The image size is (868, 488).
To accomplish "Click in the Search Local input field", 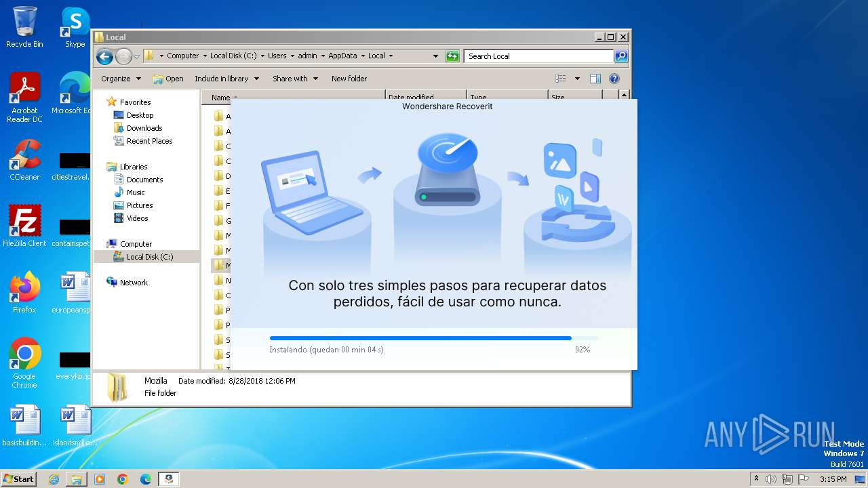I will point(539,56).
